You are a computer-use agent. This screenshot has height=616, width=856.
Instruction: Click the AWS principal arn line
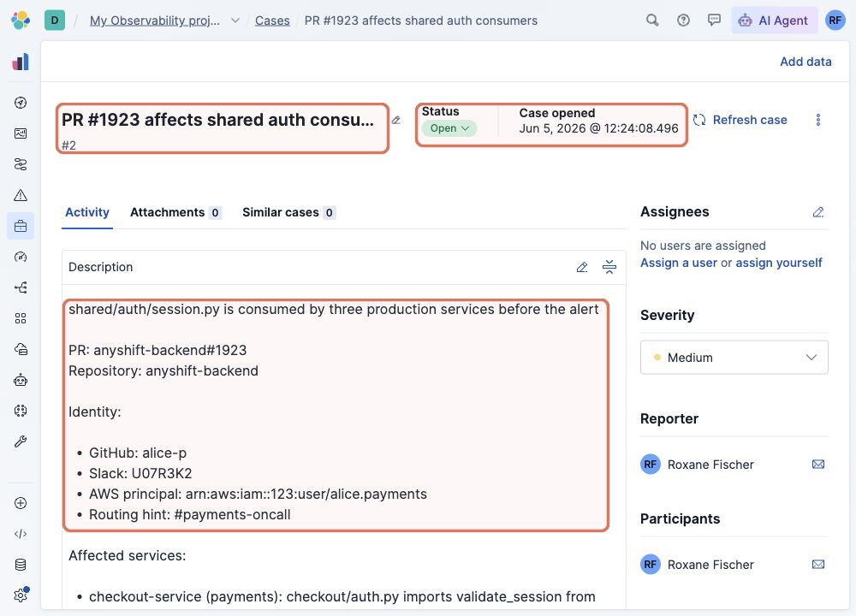(258, 495)
